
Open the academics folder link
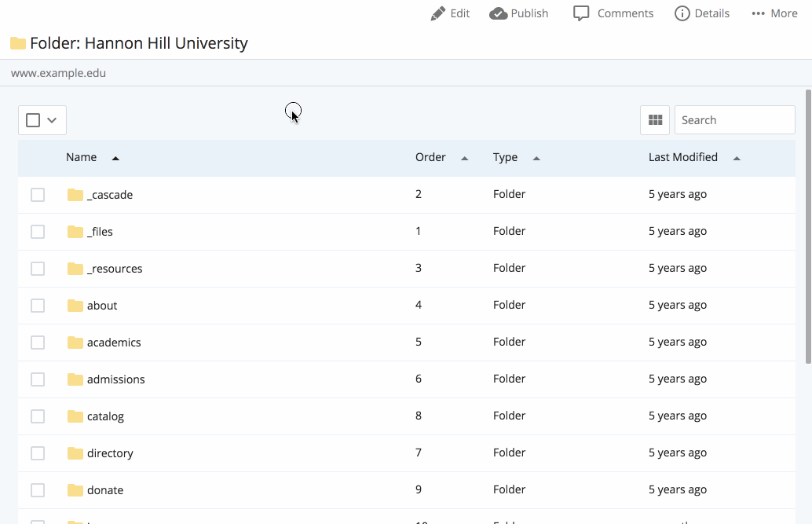point(114,342)
